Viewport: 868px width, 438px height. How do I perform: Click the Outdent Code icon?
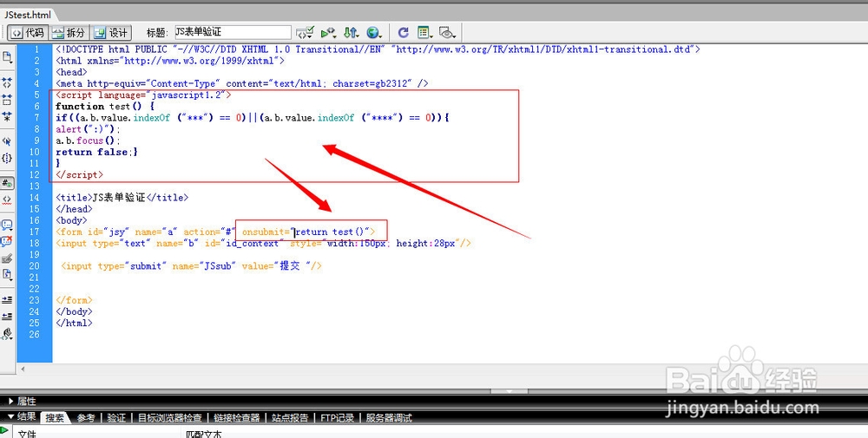click(7, 317)
